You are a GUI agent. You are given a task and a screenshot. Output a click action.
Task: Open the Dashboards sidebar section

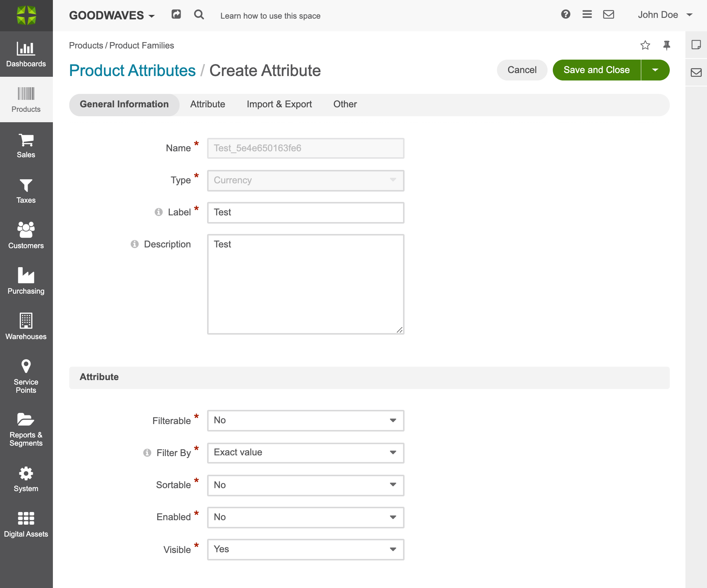point(26,54)
